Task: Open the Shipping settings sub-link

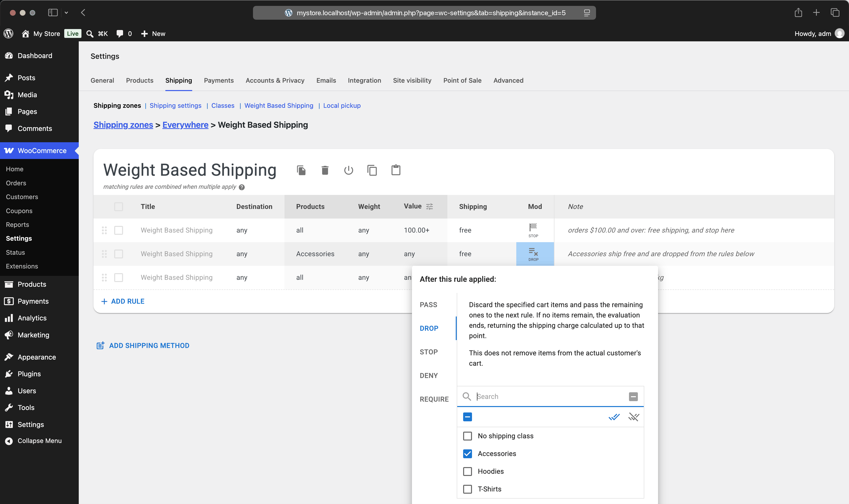Action: (x=175, y=106)
